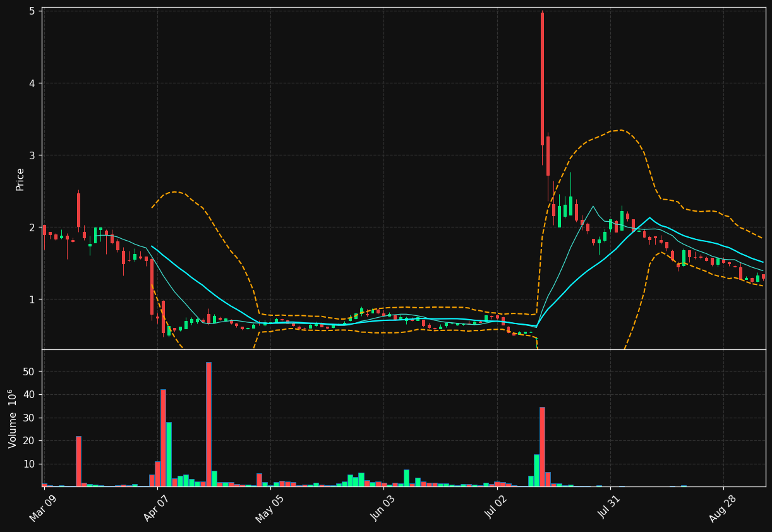Screen dimensions: 772x532
Task: Click volume tick value 10
Action: (x=29, y=464)
